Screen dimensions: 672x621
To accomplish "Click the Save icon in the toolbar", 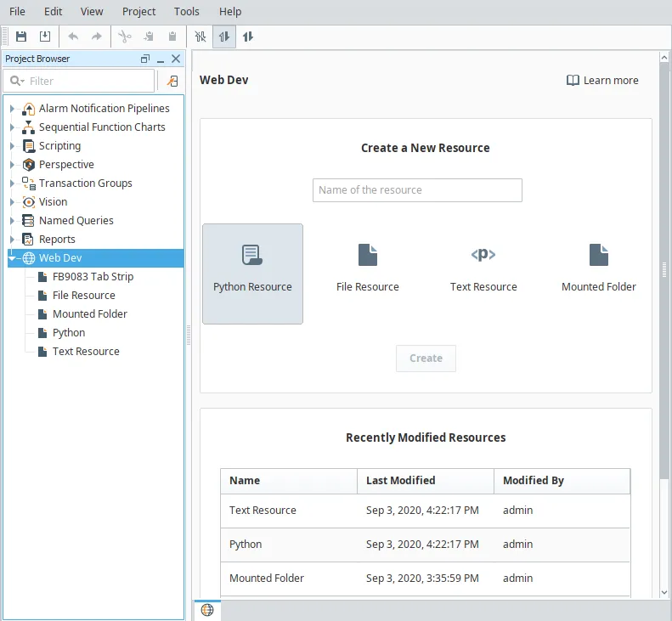I will click(x=21, y=37).
